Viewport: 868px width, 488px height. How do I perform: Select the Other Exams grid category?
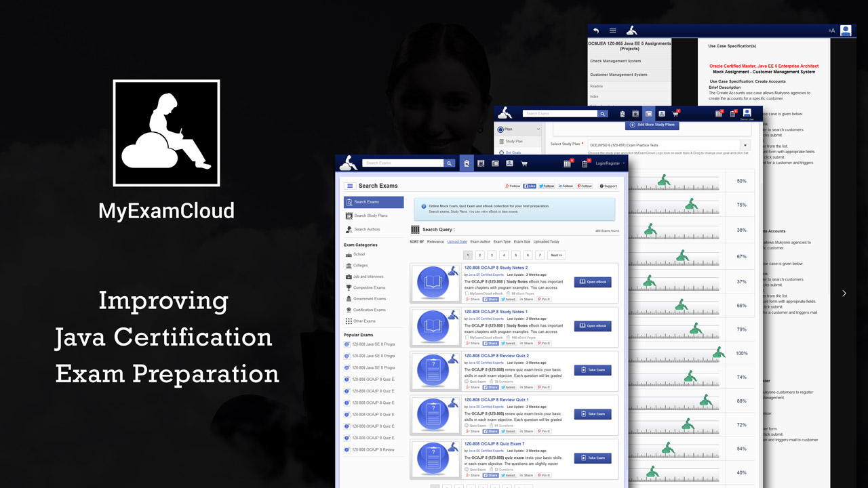tap(360, 321)
